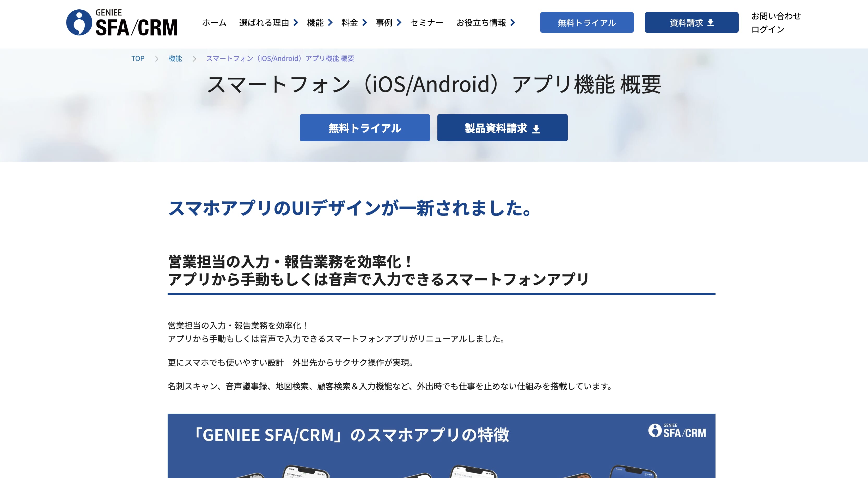This screenshot has width=868, height=478.
Task: Open the ホーム menu item
Action: click(x=214, y=23)
